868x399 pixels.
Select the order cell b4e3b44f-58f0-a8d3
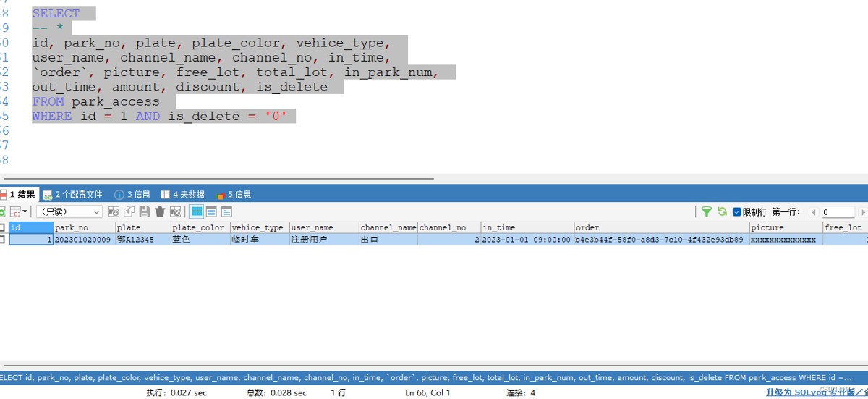pos(661,239)
